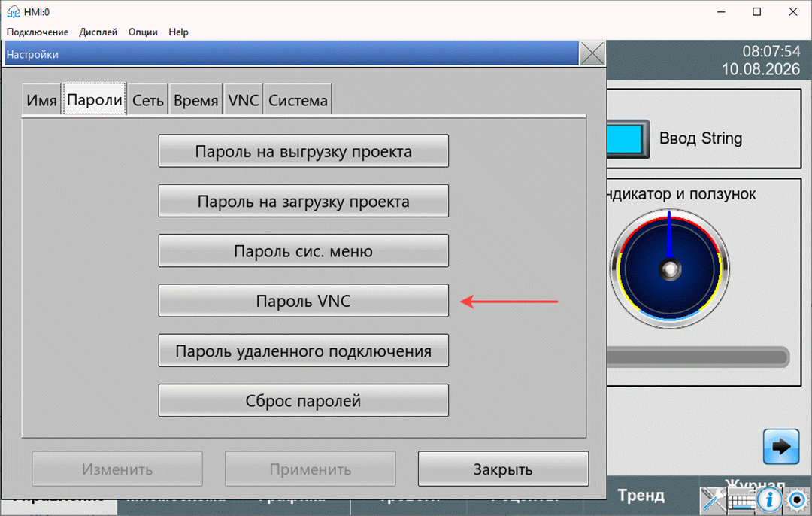Open the tools wrench icon
The image size is (812, 516).
click(x=713, y=500)
